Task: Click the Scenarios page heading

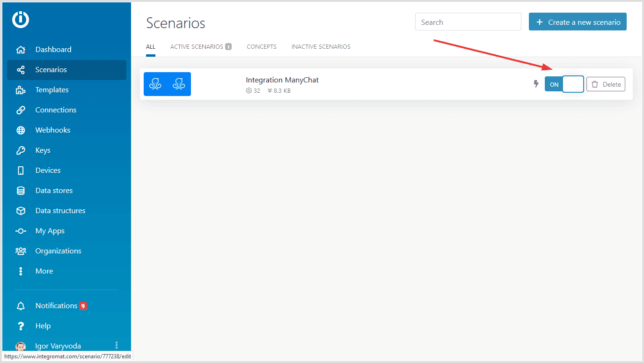Action: (176, 23)
